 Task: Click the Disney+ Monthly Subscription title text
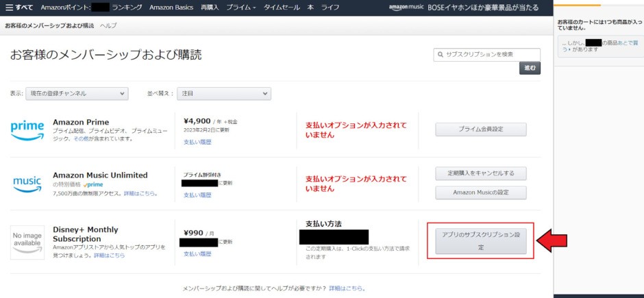(x=86, y=234)
